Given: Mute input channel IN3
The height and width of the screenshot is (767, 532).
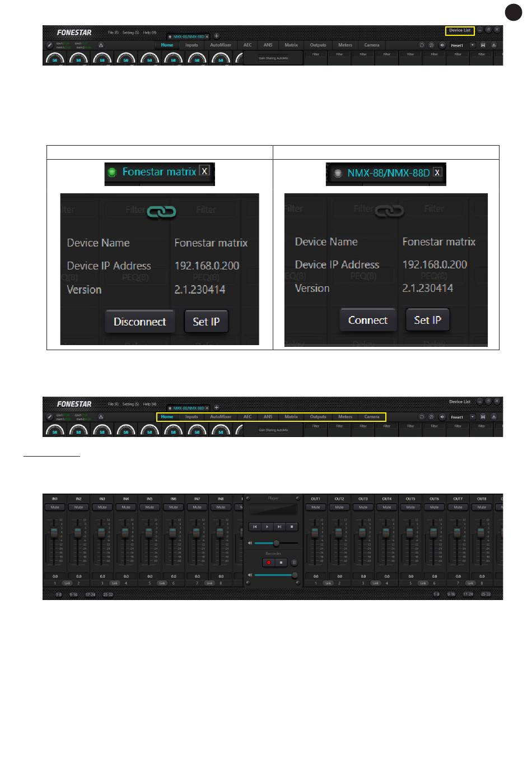Looking at the screenshot, I should (x=102, y=507).
